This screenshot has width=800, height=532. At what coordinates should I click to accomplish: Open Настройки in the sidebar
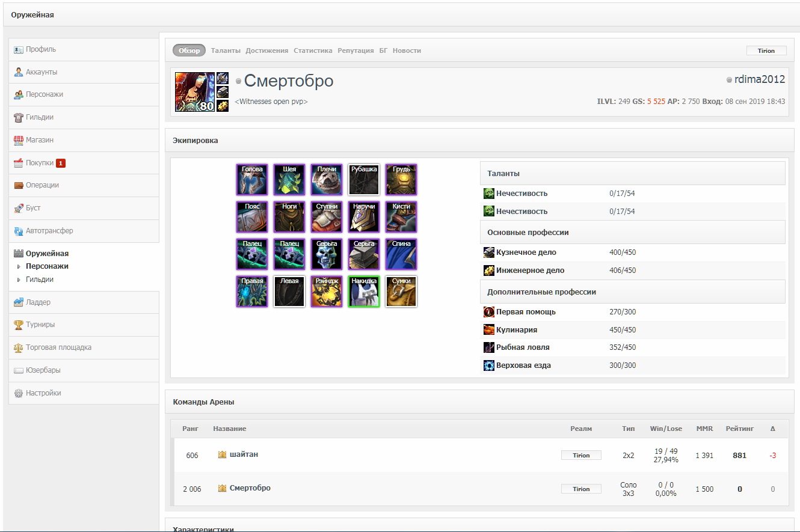click(84, 393)
